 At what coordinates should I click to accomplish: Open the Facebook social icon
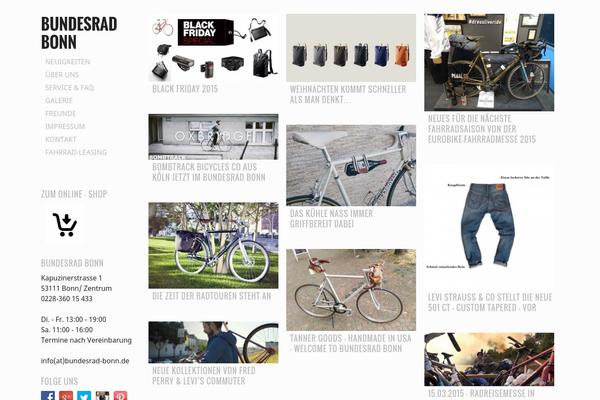pos(47,395)
